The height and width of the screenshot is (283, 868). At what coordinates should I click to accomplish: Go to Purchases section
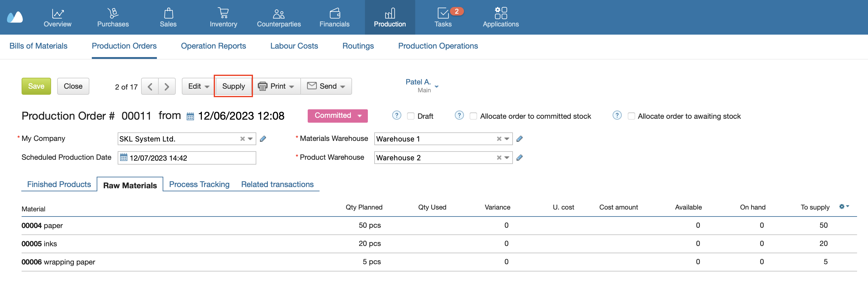pos(113,18)
